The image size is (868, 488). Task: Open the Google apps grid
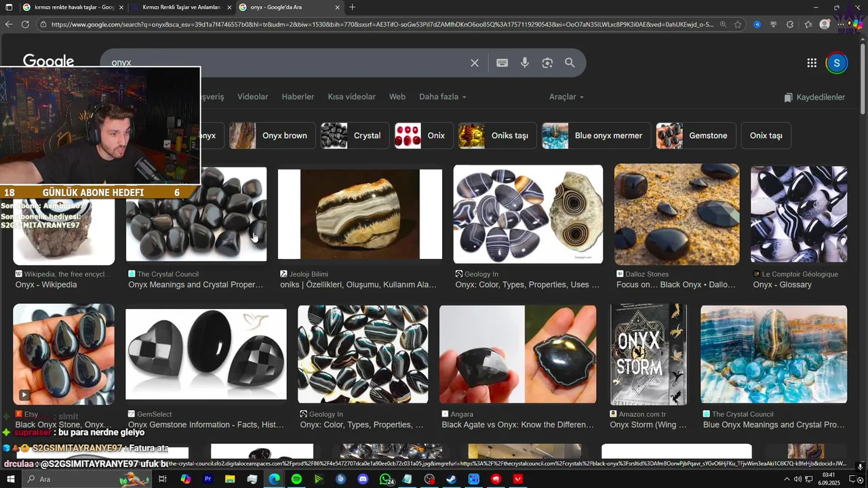click(x=812, y=63)
